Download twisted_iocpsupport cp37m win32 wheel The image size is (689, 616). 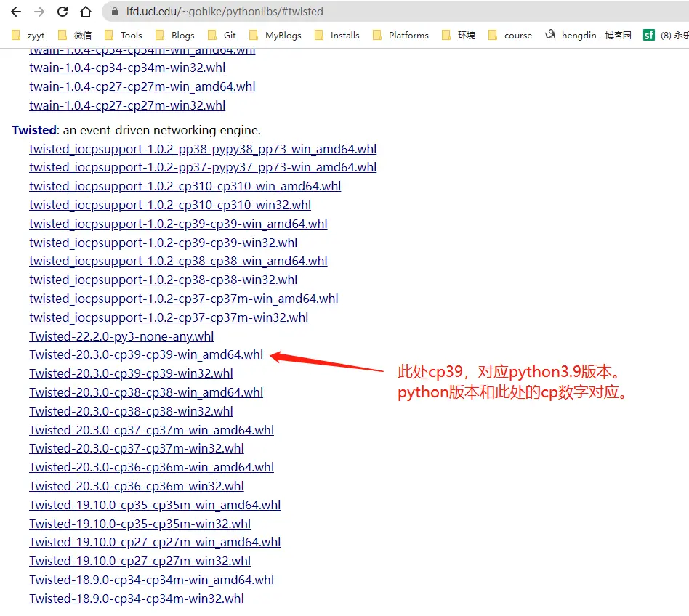coord(169,317)
